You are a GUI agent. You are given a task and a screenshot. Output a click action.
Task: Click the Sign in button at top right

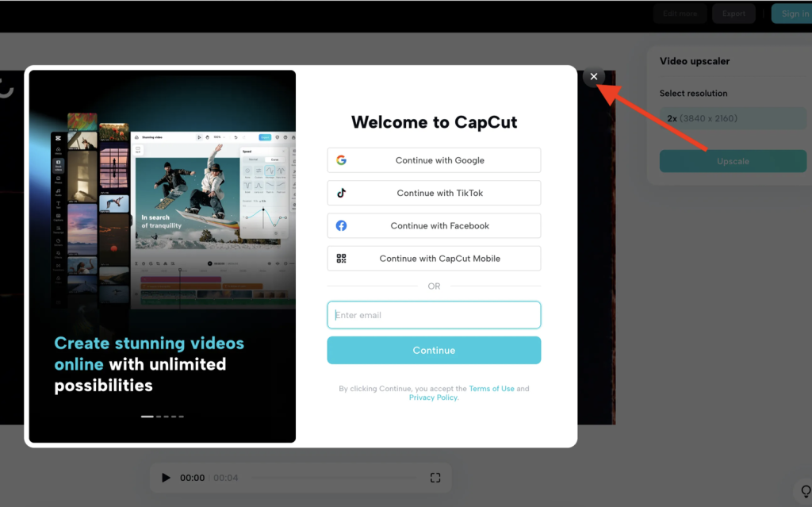tap(793, 13)
